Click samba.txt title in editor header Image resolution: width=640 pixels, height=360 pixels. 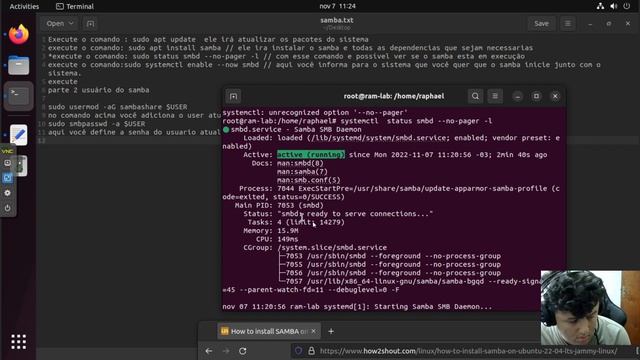(337, 20)
